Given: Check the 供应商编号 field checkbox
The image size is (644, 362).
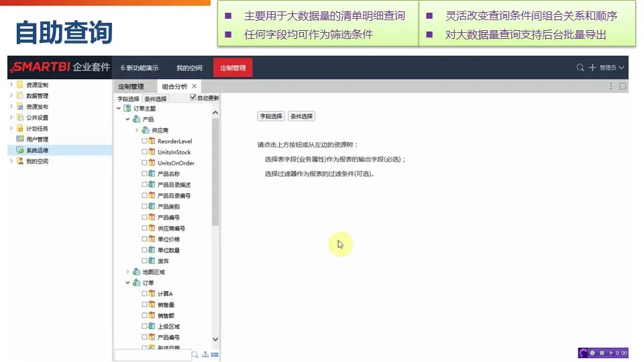Looking at the screenshot, I should (144, 228).
